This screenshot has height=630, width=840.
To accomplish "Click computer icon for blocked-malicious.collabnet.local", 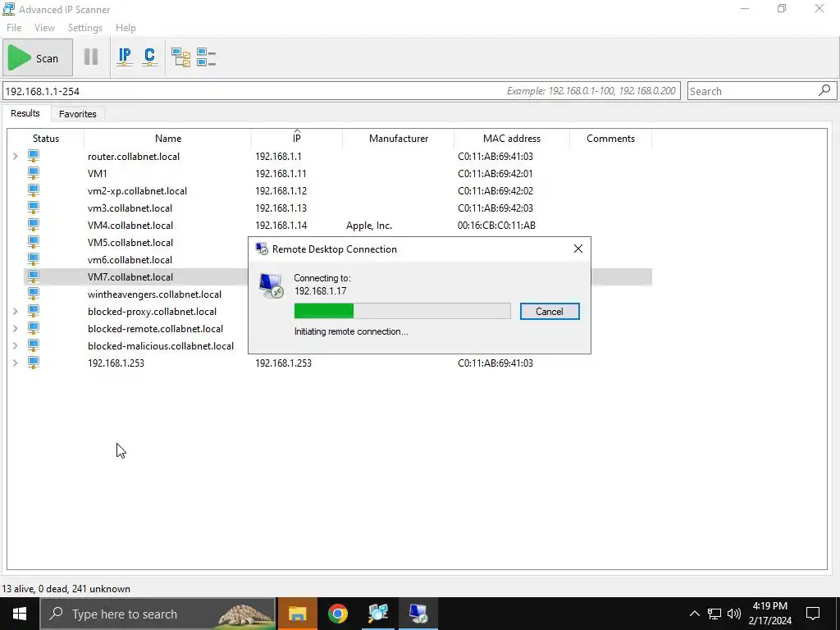I will pos(33,345).
